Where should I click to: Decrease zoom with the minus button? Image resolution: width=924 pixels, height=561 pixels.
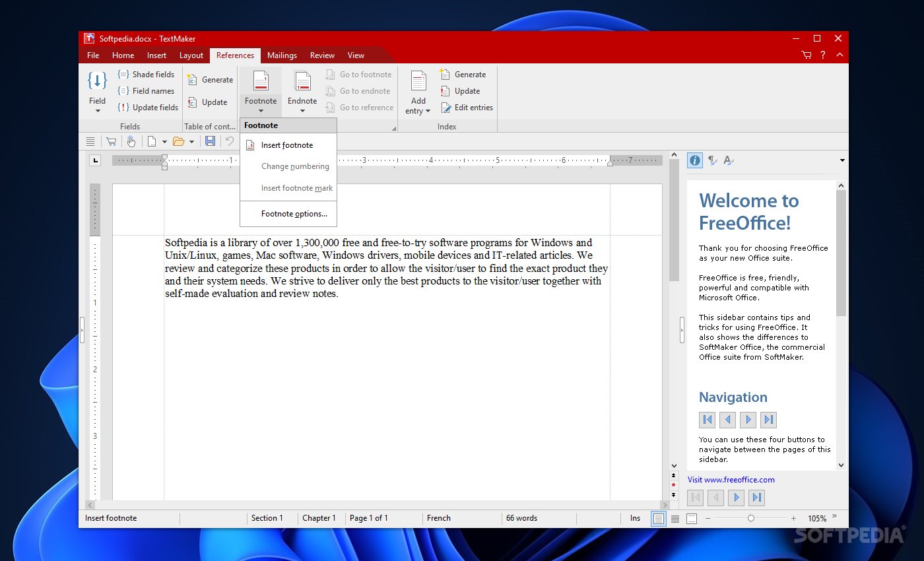pos(708,519)
